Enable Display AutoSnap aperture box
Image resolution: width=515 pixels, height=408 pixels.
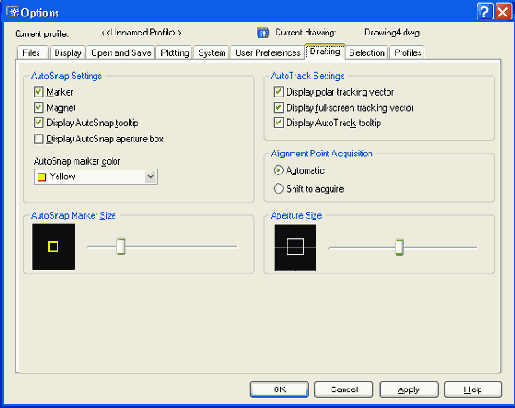point(39,139)
